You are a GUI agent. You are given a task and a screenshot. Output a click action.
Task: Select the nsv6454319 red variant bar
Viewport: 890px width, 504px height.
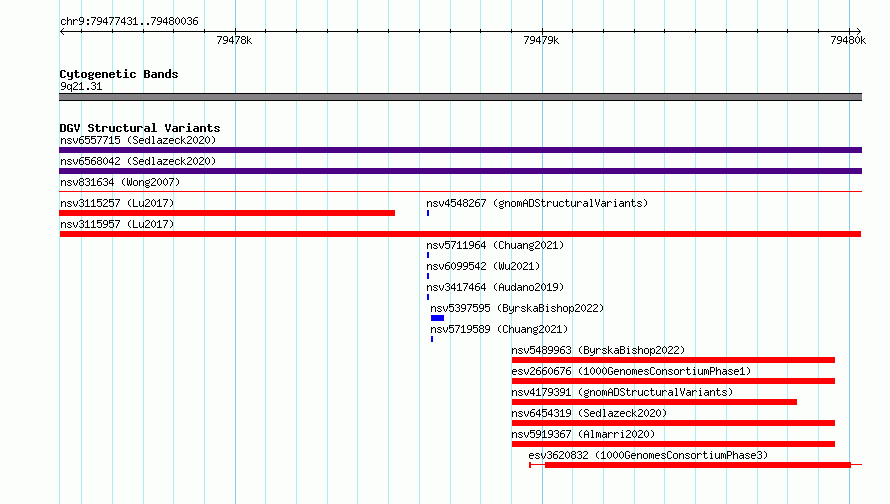[673, 423]
